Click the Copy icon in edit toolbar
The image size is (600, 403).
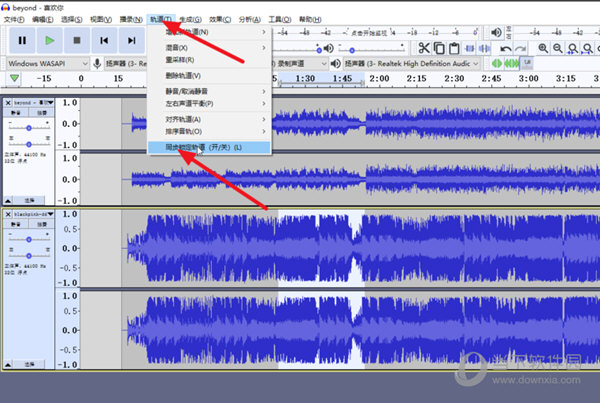(x=439, y=48)
